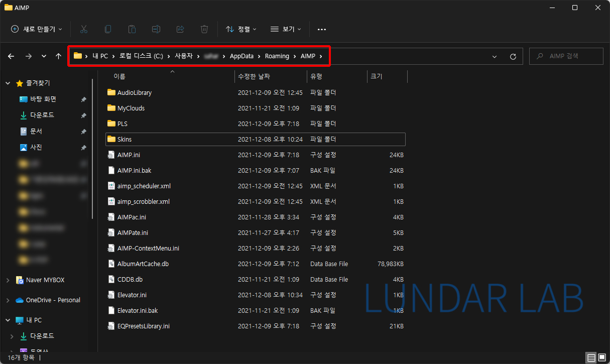This screenshot has height=364, width=610.
Task: Open the 새로 만들기 menu
Action: (36, 29)
